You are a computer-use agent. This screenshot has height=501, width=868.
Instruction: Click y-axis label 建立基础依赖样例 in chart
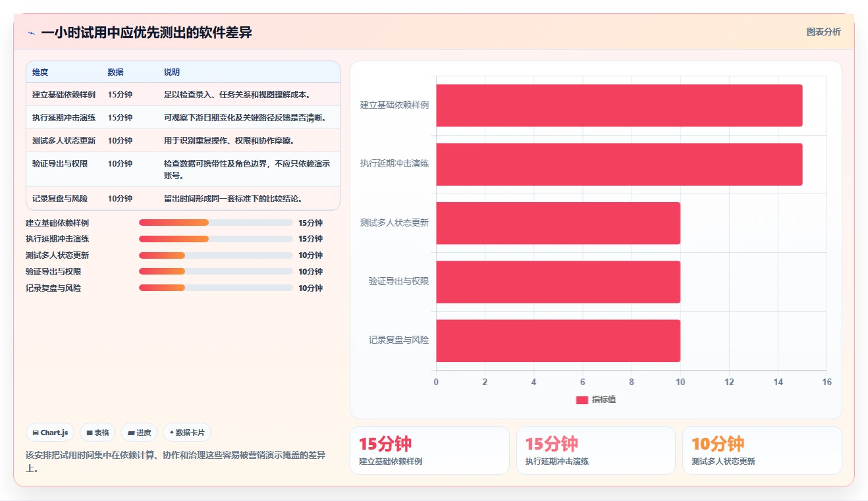point(394,105)
